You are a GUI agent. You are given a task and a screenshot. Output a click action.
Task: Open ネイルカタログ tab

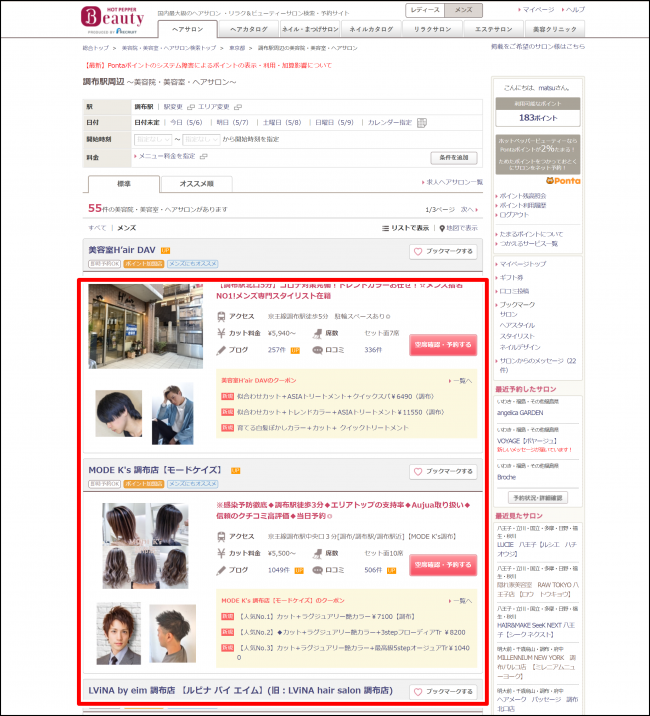pos(371,29)
